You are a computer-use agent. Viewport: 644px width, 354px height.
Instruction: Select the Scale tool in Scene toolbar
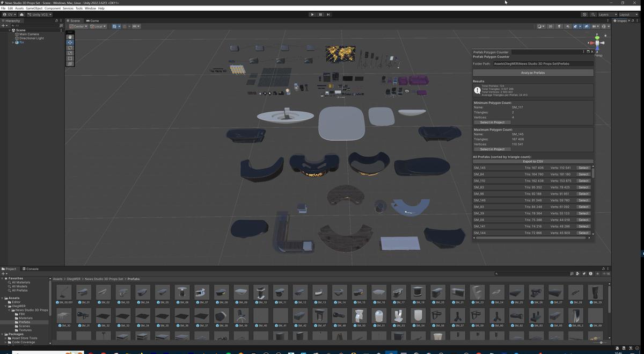(70, 53)
